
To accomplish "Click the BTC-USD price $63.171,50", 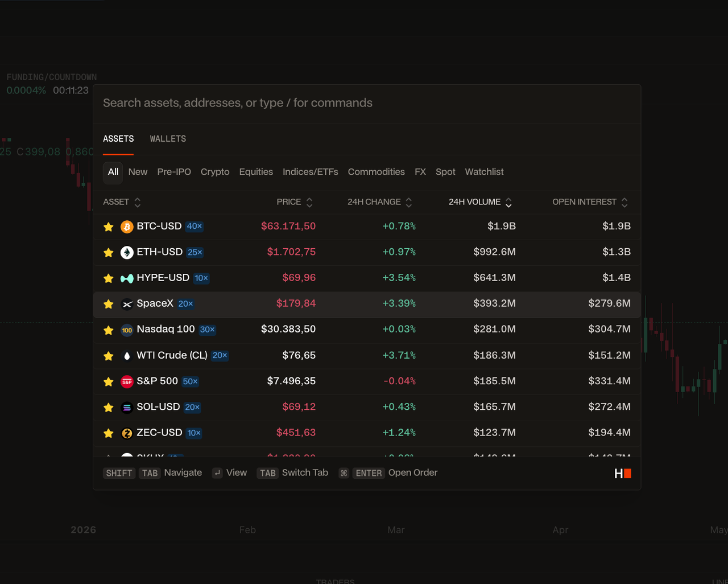I will click(x=288, y=227).
